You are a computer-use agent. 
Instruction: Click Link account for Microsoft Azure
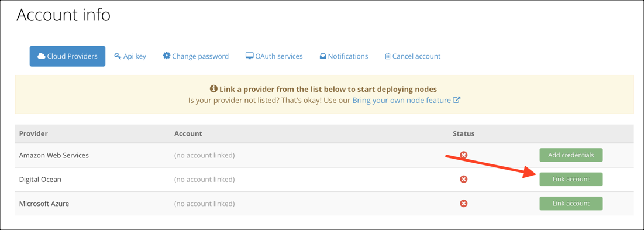[571, 203]
